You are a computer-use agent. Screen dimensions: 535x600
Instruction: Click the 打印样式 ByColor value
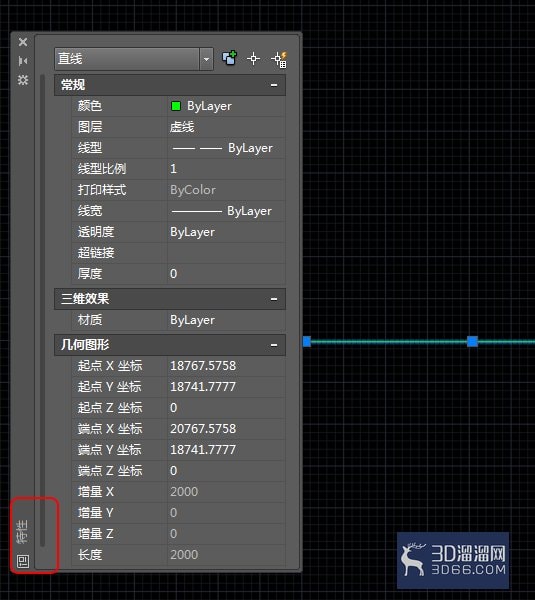(226, 190)
